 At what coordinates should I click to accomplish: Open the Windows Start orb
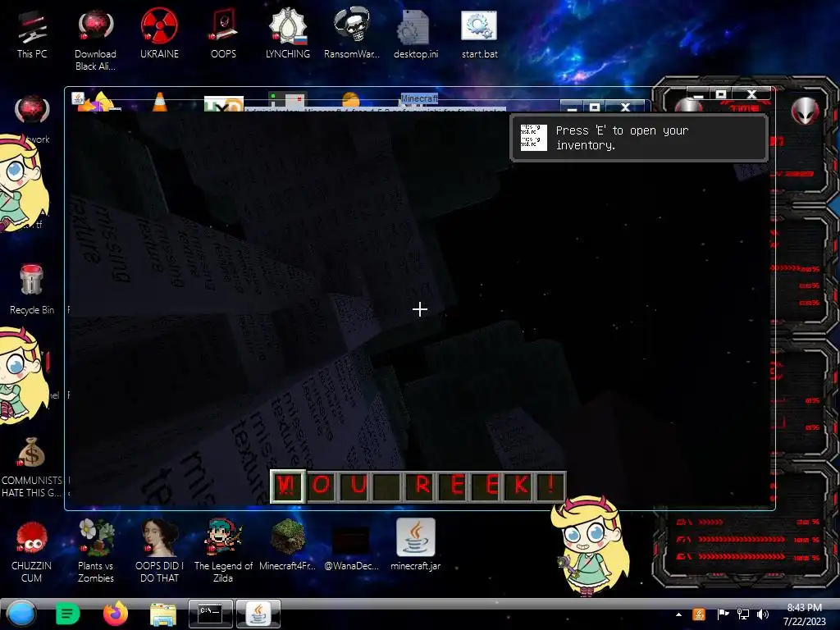(x=21, y=614)
